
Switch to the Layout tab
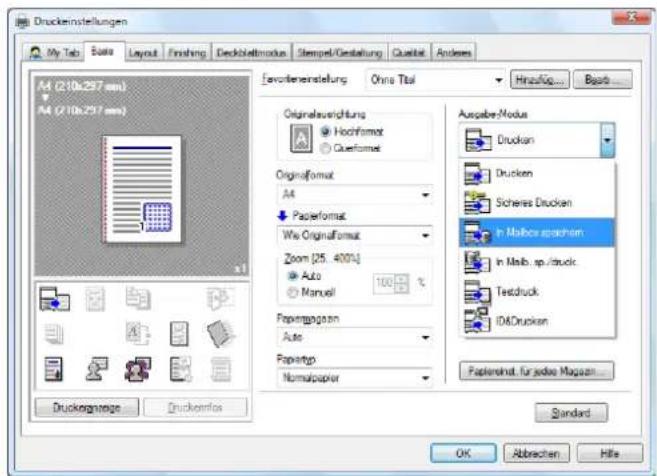click(143, 53)
